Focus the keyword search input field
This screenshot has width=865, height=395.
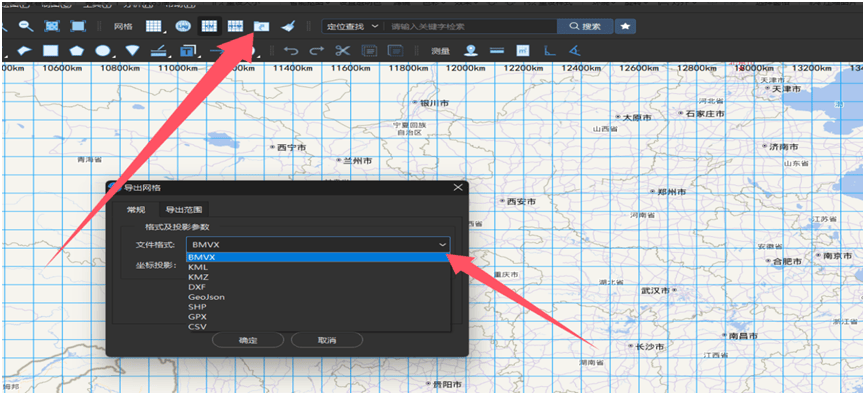470,26
